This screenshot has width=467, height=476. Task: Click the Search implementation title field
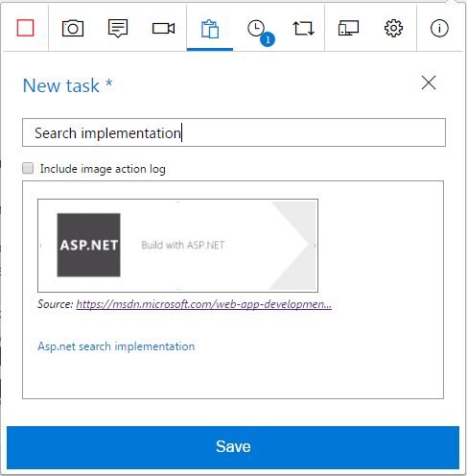(234, 132)
